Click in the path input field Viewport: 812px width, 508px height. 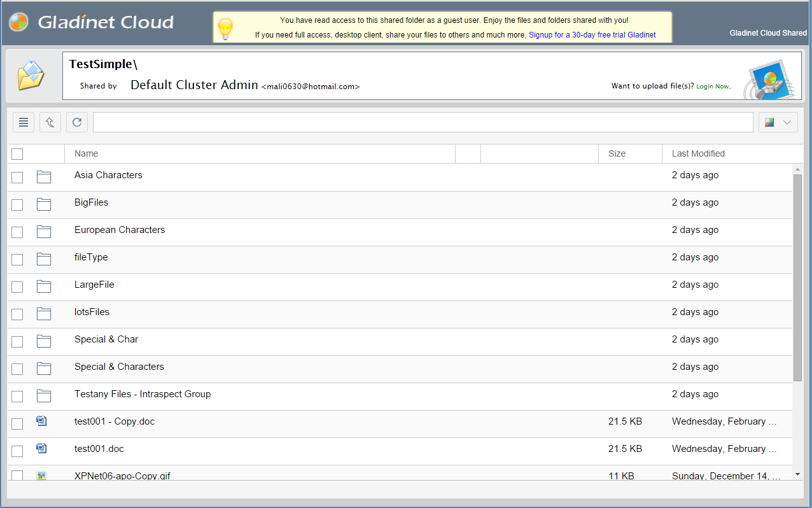point(423,122)
